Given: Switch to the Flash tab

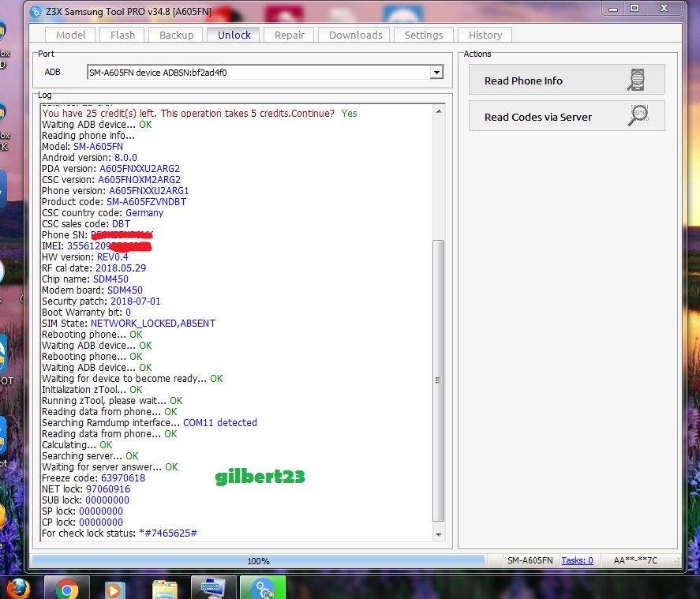Looking at the screenshot, I should [x=122, y=35].
